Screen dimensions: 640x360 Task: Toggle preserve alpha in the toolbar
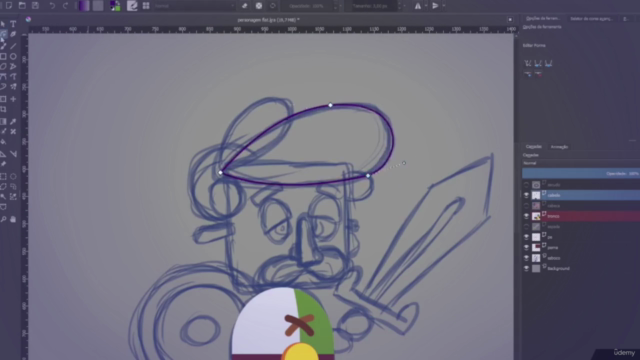[259, 6]
